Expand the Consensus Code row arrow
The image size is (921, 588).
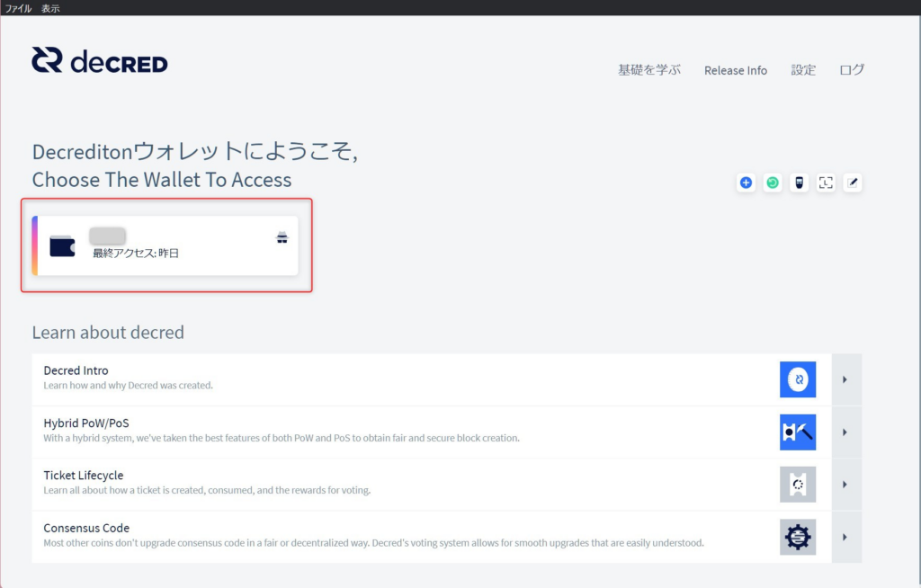click(x=845, y=537)
